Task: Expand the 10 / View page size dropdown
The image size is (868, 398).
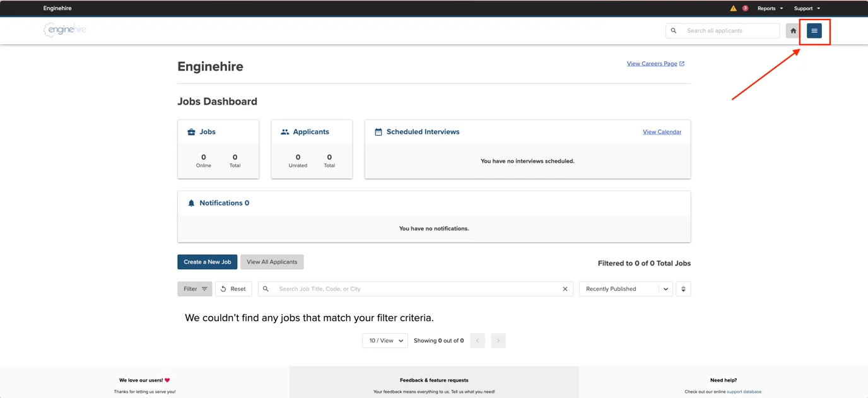Action: [385, 341]
